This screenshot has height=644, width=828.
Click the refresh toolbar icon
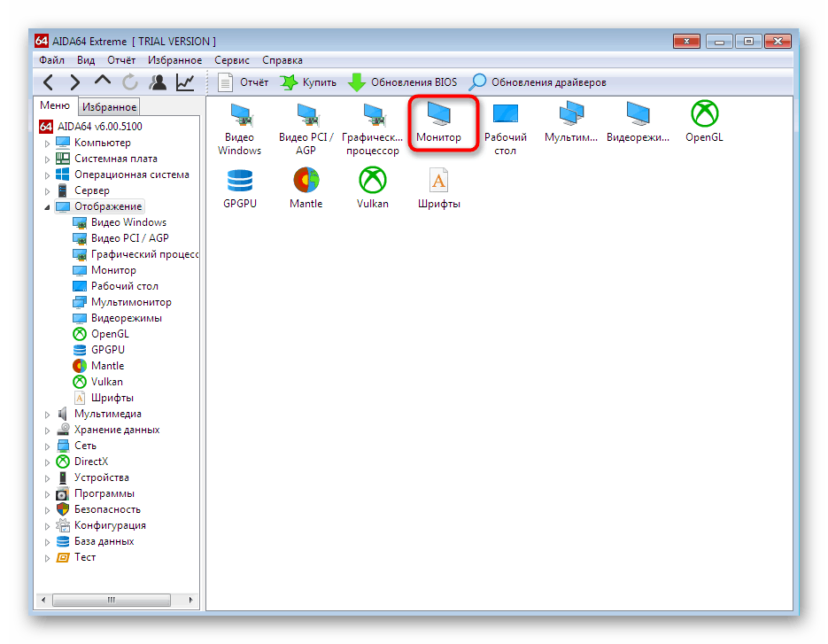tap(130, 82)
